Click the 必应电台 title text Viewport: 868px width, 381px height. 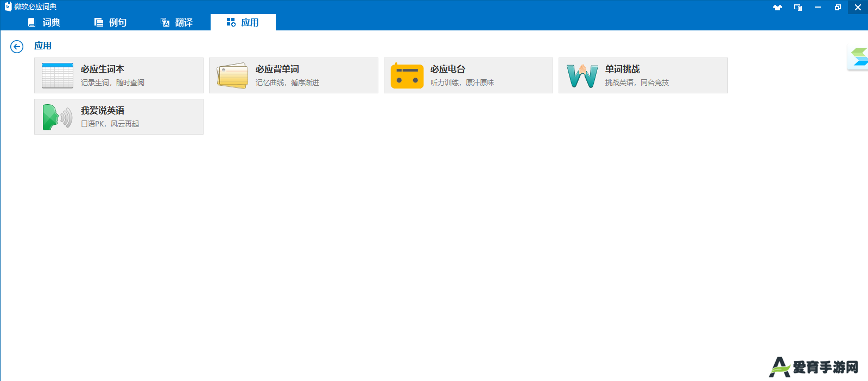[x=448, y=69]
